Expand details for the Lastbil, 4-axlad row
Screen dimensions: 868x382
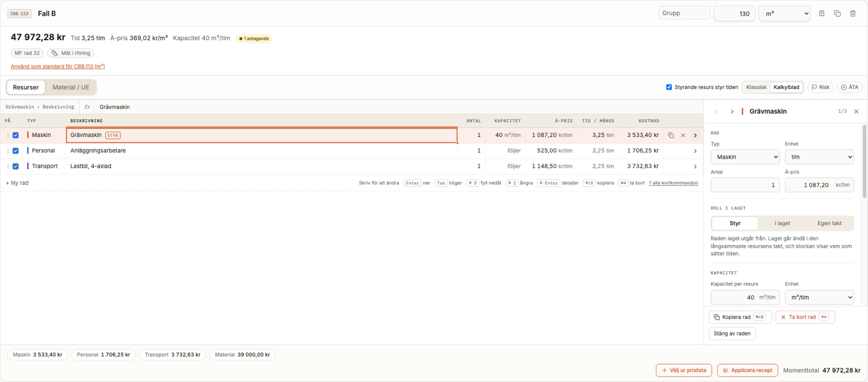click(x=695, y=166)
